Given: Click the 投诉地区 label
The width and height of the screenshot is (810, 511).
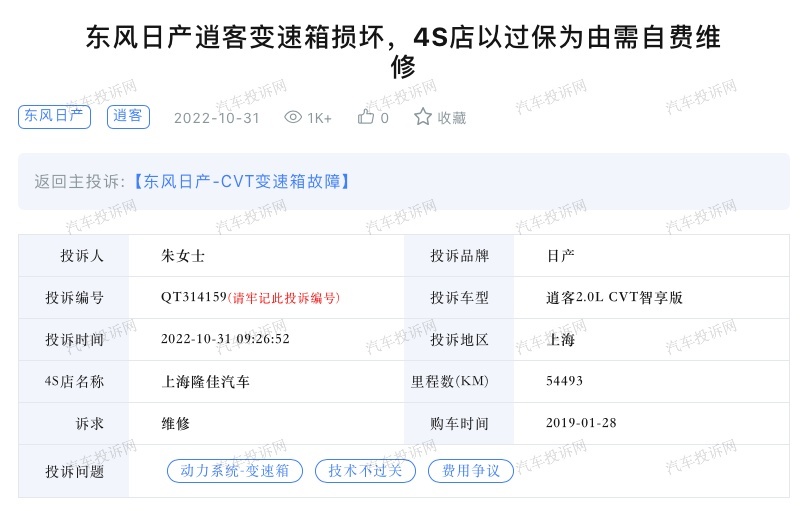Looking at the screenshot, I should point(459,339).
